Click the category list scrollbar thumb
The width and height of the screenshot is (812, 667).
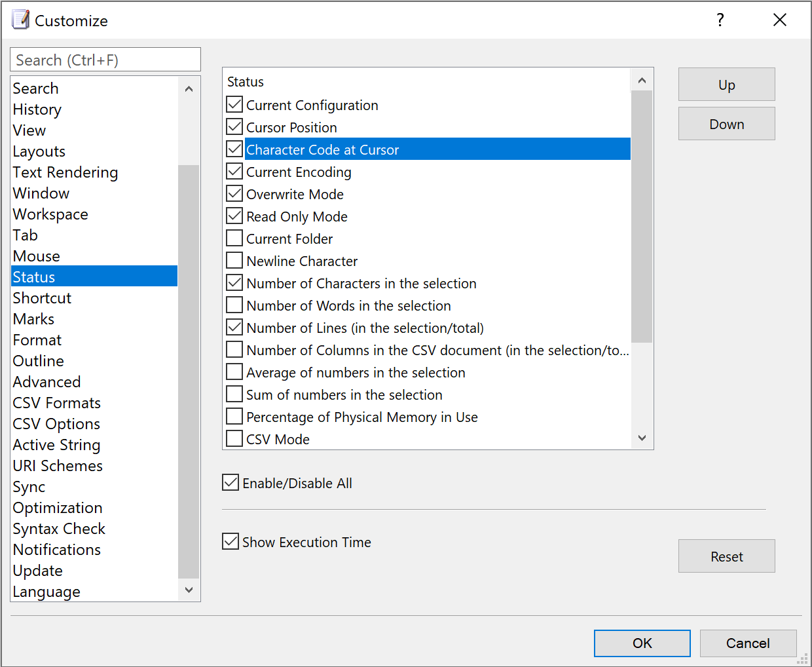[x=189, y=372]
